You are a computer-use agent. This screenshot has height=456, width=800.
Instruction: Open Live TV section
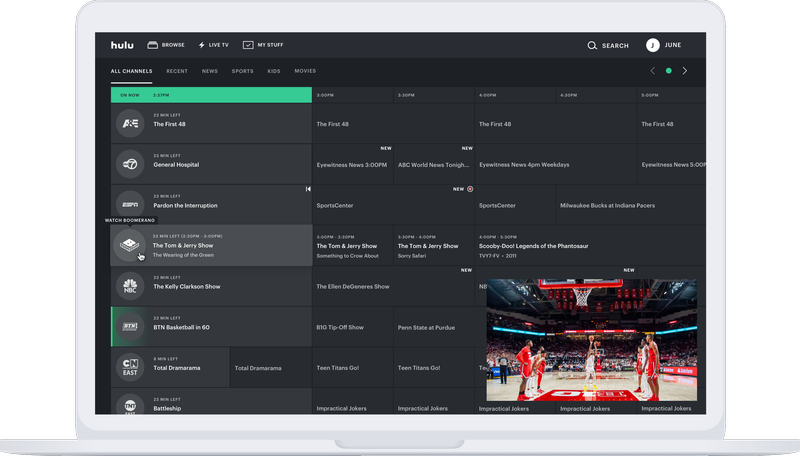tap(213, 45)
